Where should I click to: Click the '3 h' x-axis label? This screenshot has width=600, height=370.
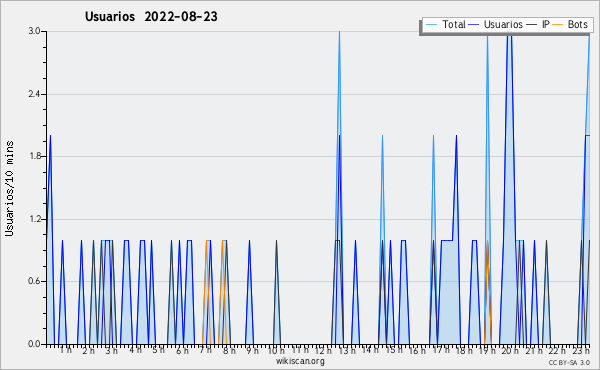(x=112, y=351)
